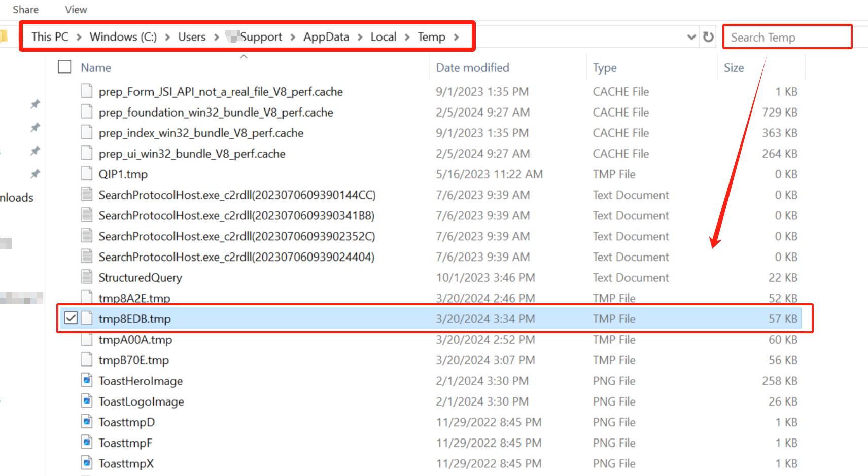Click the ToastHeroImage PNG file icon
The image size is (868, 476).
(x=87, y=380)
